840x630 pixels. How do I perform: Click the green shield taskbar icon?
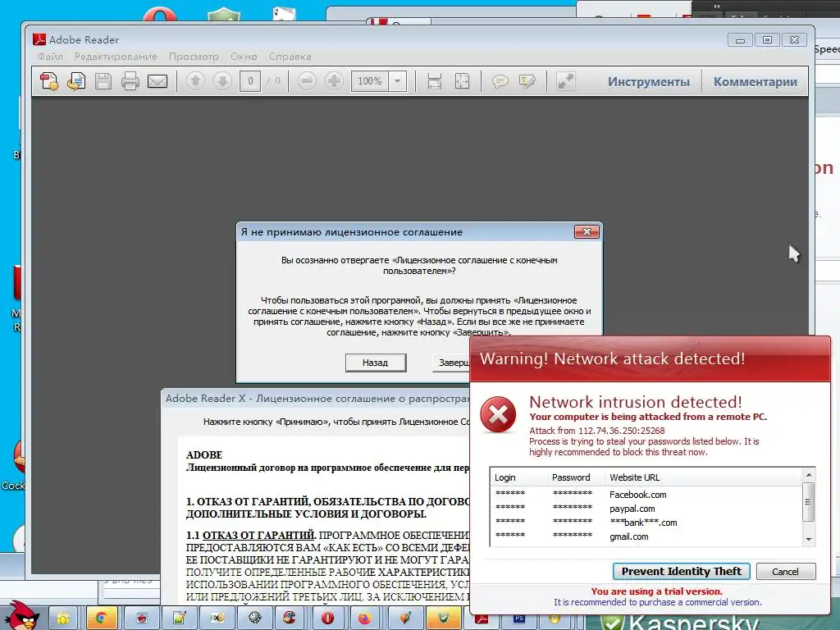[x=443, y=618]
